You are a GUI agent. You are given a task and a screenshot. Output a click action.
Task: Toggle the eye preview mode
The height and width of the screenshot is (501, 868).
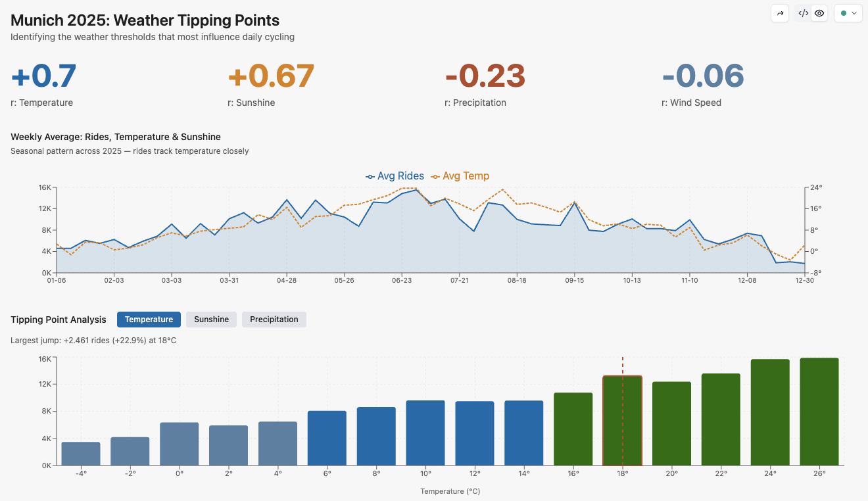point(819,13)
